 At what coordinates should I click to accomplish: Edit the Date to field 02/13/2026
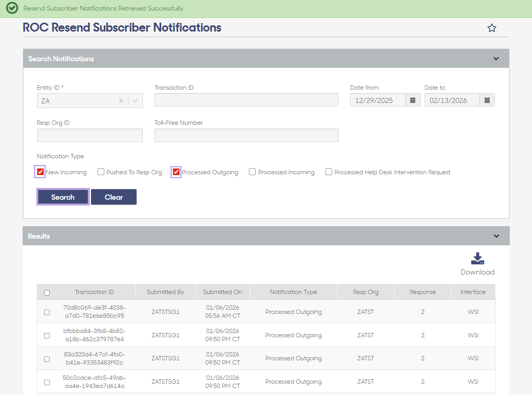[x=452, y=100]
